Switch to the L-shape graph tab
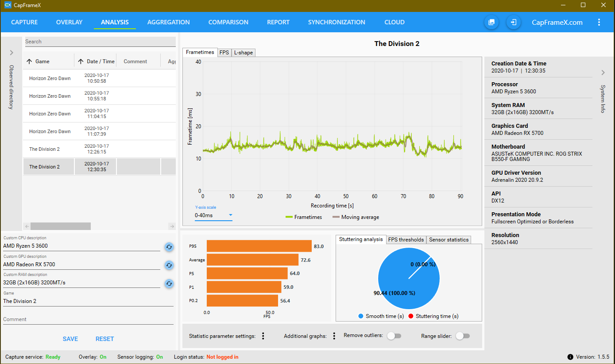The height and width of the screenshot is (364, 615). pos(244,53)
